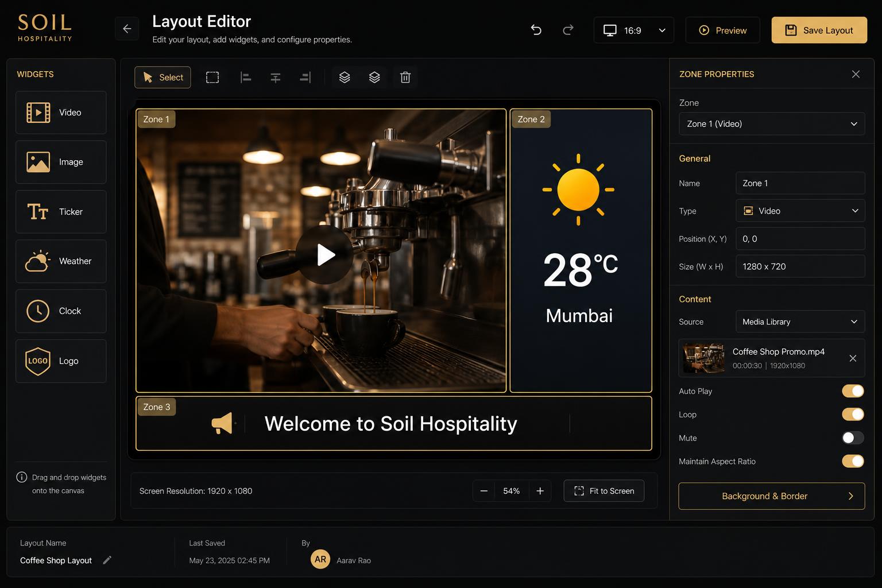This screenshot has height=588, width=882.
Task: Select the Zone 3 label on canvas
Action: (157, 407)
